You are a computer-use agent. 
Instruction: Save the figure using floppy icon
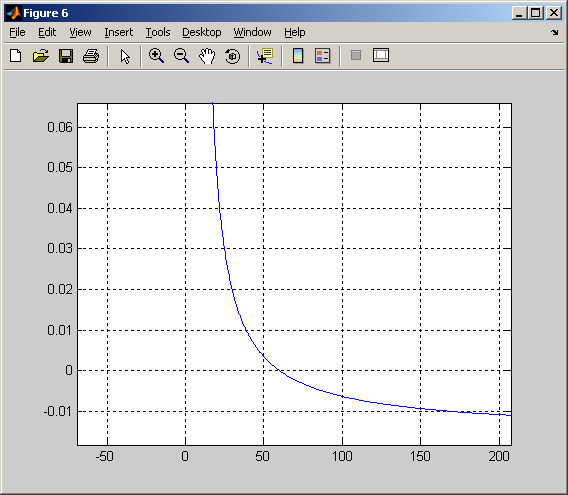click(66, 56)
